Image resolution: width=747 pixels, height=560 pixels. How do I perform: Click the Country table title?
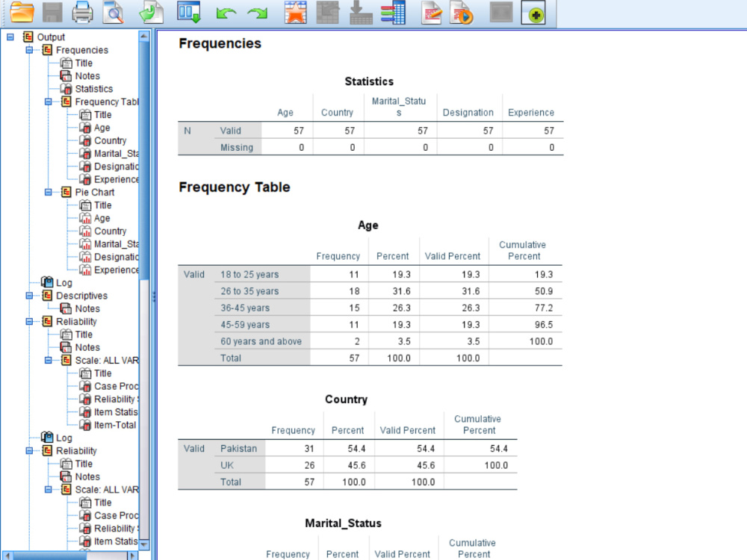click(x=347, y=399)
